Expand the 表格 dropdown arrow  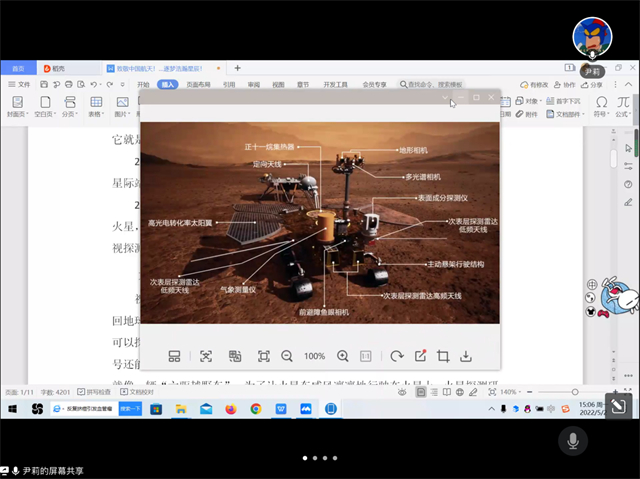click(x=103, y=115)
